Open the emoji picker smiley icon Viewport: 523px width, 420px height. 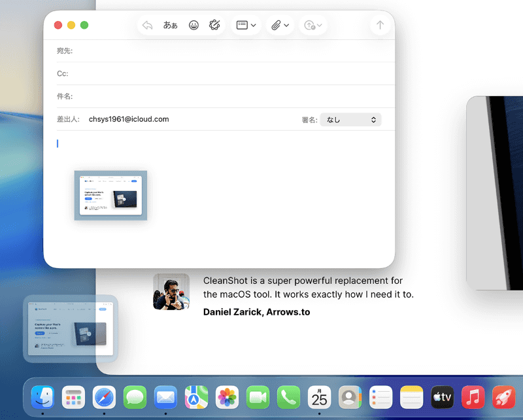pyautogui.click(x=194, y=25)
